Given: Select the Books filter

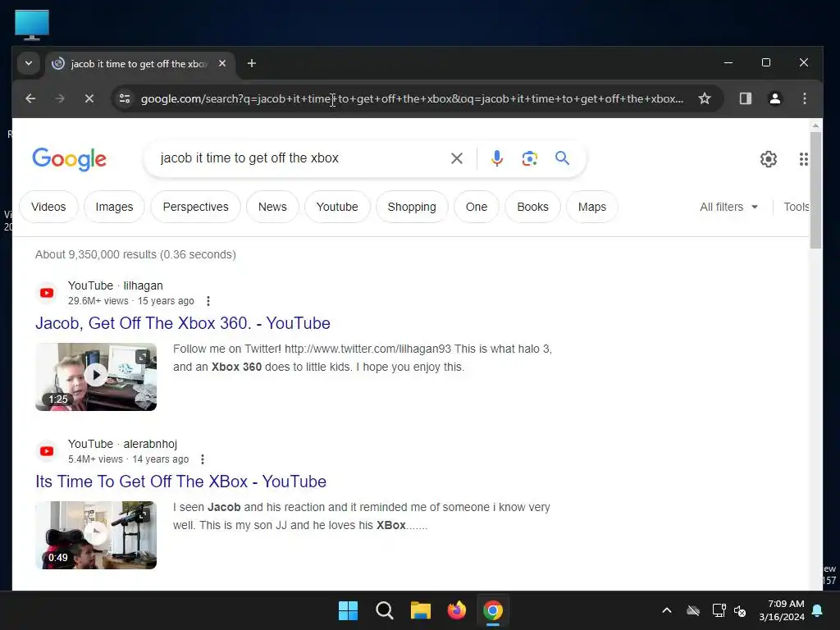Looking at the screenshot, I should pyautogui.click(x=532, y=207).
